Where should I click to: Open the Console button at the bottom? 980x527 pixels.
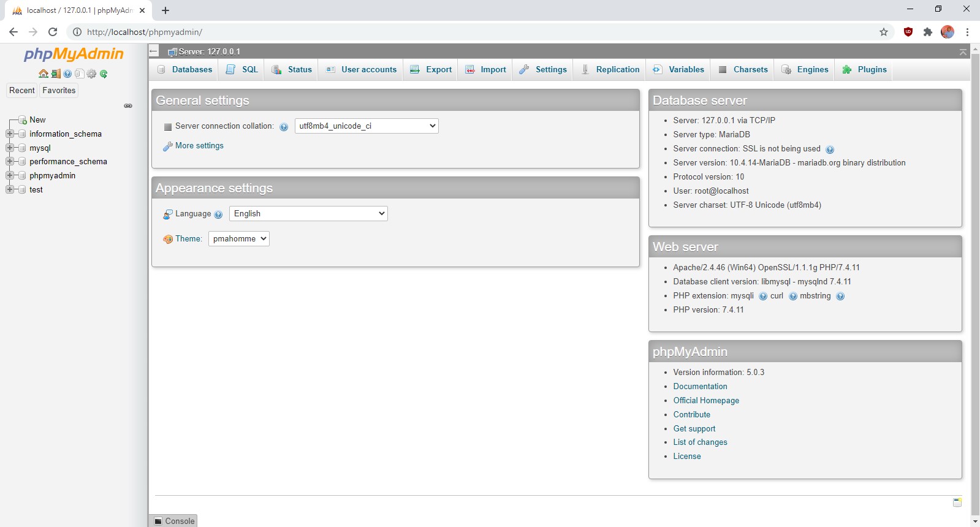pyautogui.click(x=173, y=521)
